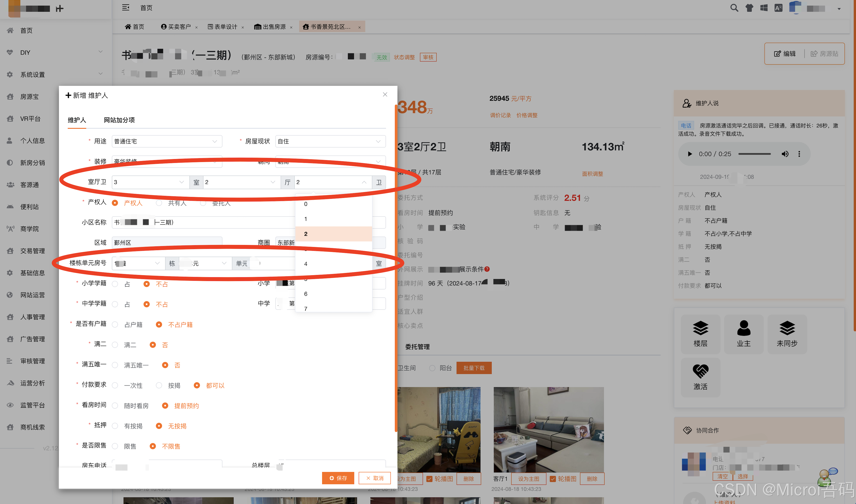The height and width of the screenshot is (504, 856).
Task: Open the 客厅1 living room photo thumbnail
Action: point(549,430)
